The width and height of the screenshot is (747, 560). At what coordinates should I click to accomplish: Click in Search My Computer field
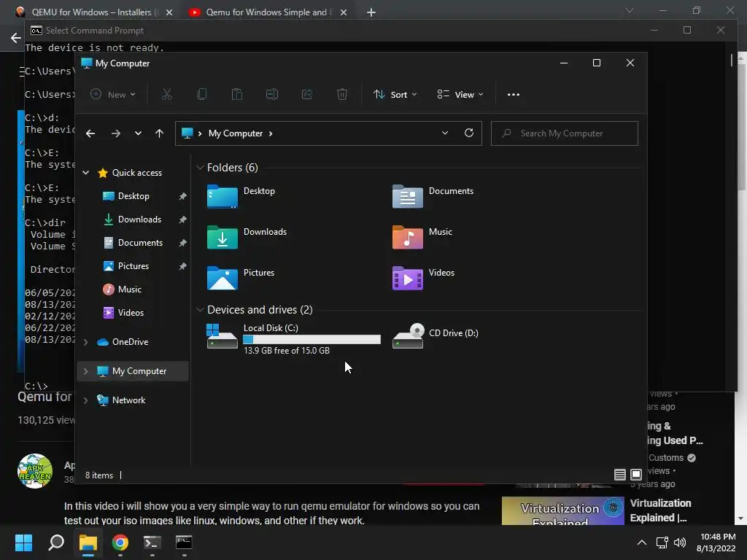click(x=565, y=133)
